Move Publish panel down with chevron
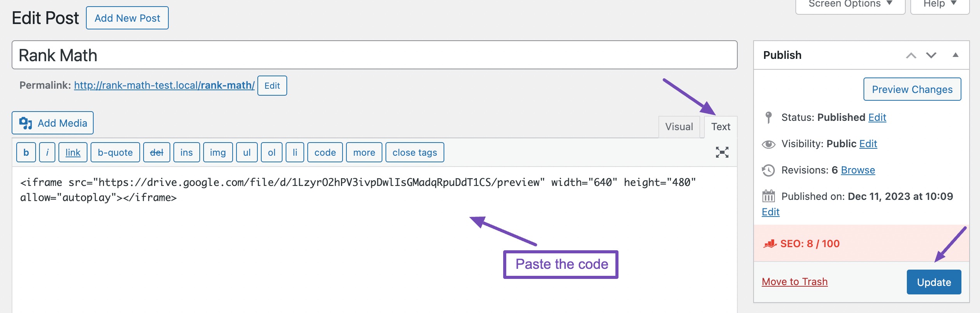 pyautogui.click(x=931, y=55)
